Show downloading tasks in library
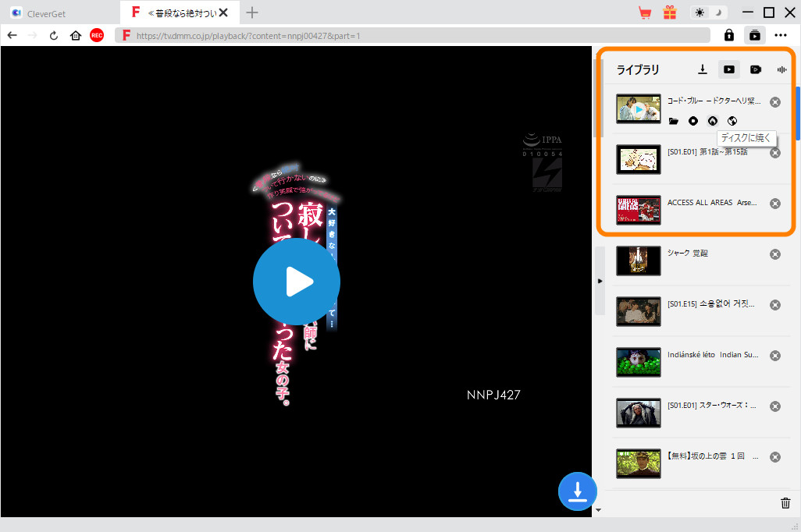 (x=703, y=69)
